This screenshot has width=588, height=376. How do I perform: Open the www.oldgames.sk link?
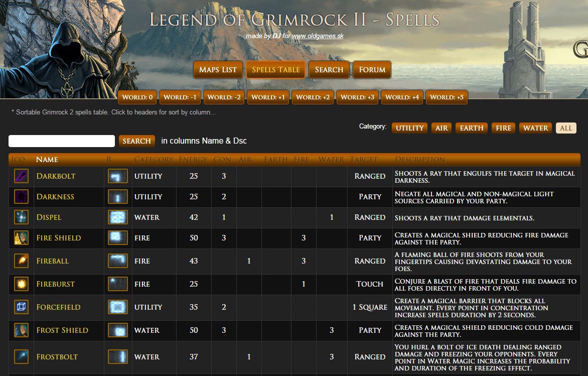pos(318,36)
